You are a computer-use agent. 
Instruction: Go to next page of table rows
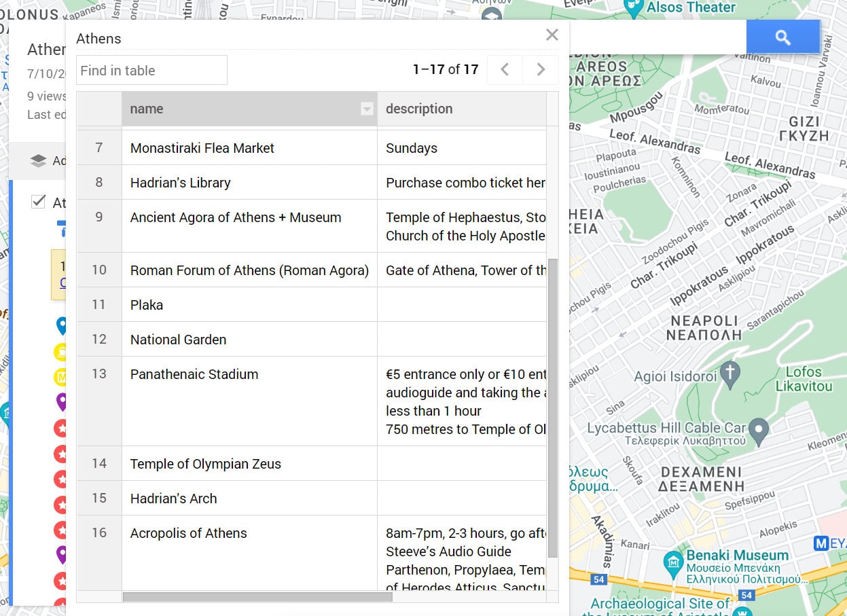click(x=541, y=70)
